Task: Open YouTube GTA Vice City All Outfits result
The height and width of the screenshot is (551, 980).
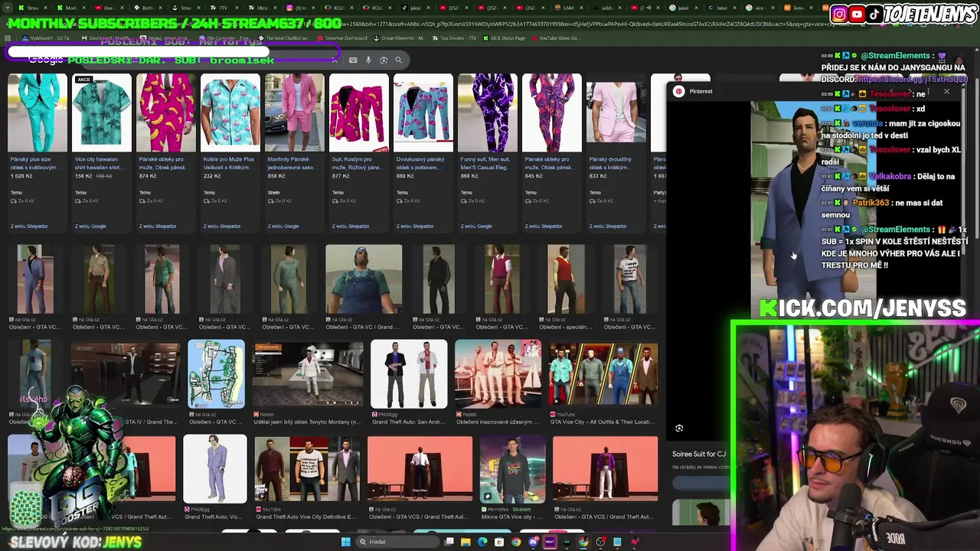Action: point(603,374)
